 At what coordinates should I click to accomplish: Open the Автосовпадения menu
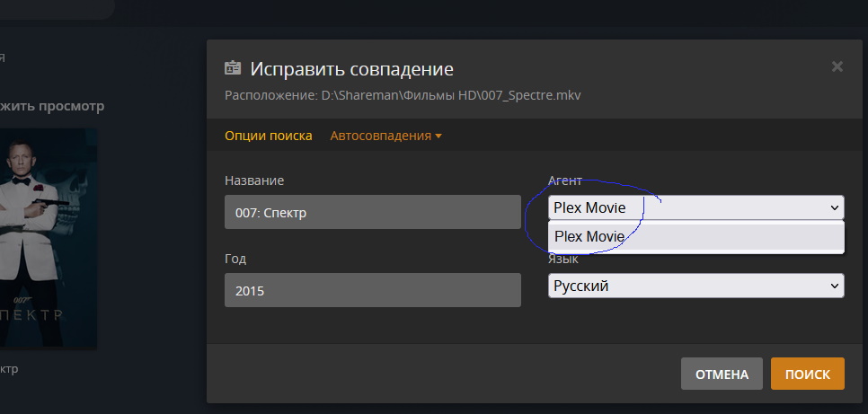coord(381,136)
